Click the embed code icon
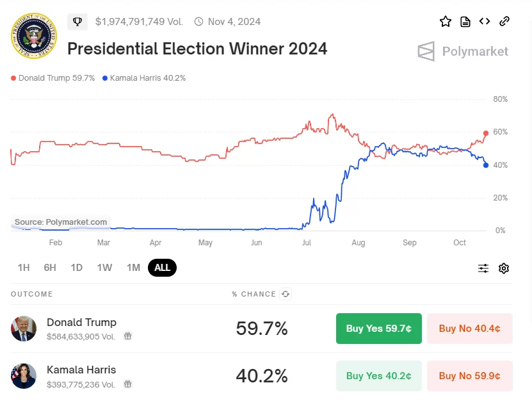532x408 pixels. (x=485, y=22)
